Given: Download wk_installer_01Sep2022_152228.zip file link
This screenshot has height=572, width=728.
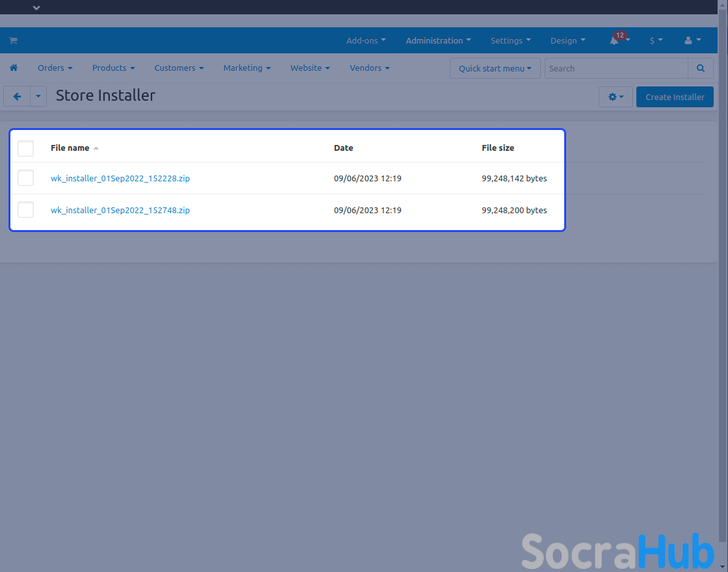Looking at the screenshot, I should coord(120,178).
